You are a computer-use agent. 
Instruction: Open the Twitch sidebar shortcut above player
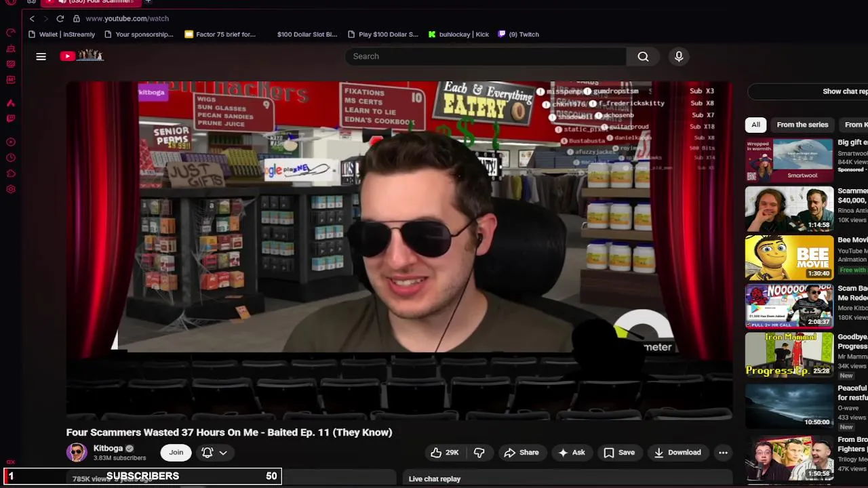(x=11, y=119)
